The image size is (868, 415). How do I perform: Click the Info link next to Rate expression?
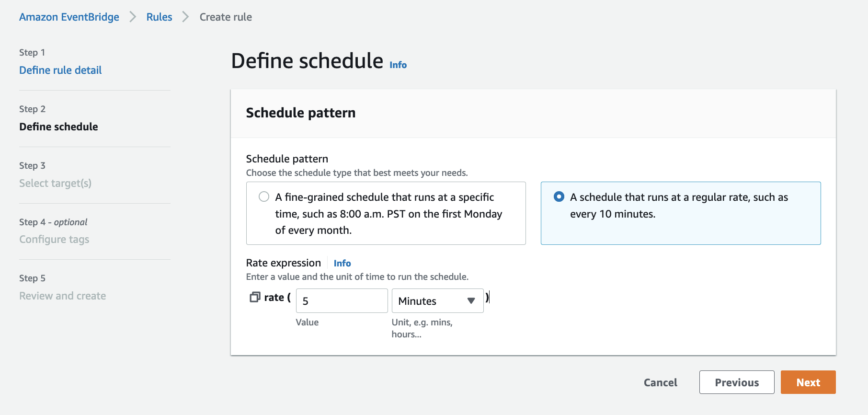(x=342, y=263)
